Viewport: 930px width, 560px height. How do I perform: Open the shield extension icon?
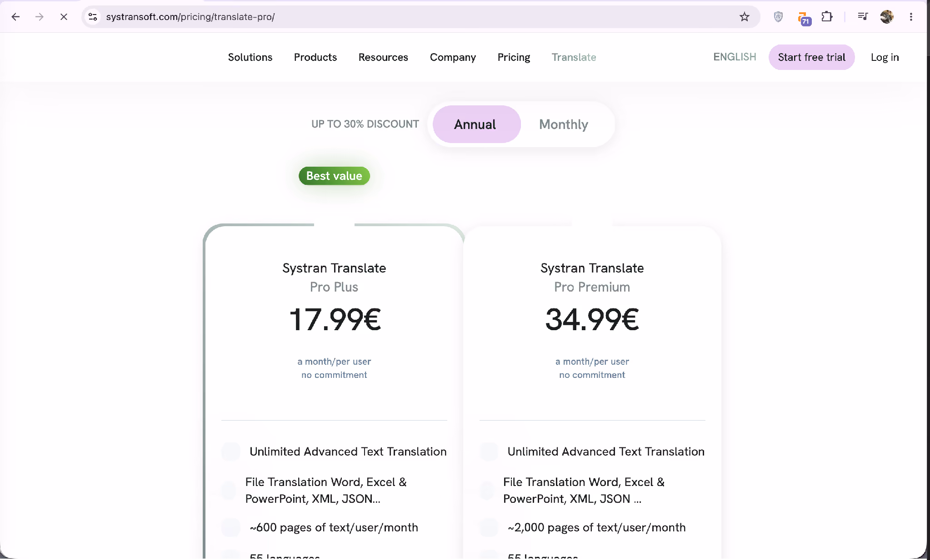778,17
